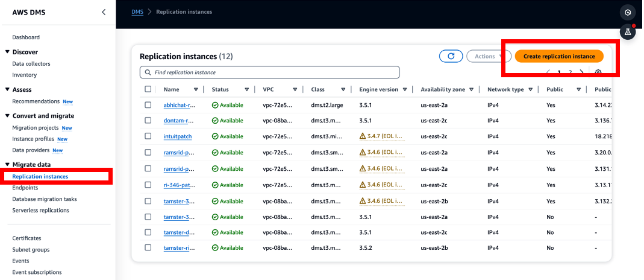The image size is (644, 280).
Task: Open the flask icon with red notification dot
Action: tap(628, 31)
